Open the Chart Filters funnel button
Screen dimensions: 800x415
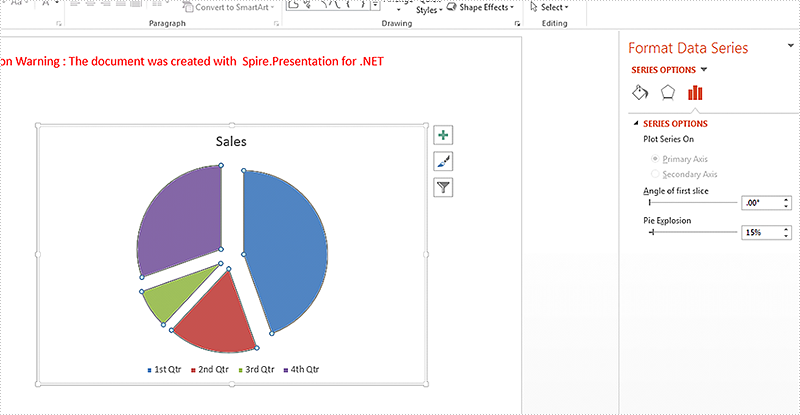[443, 187]
